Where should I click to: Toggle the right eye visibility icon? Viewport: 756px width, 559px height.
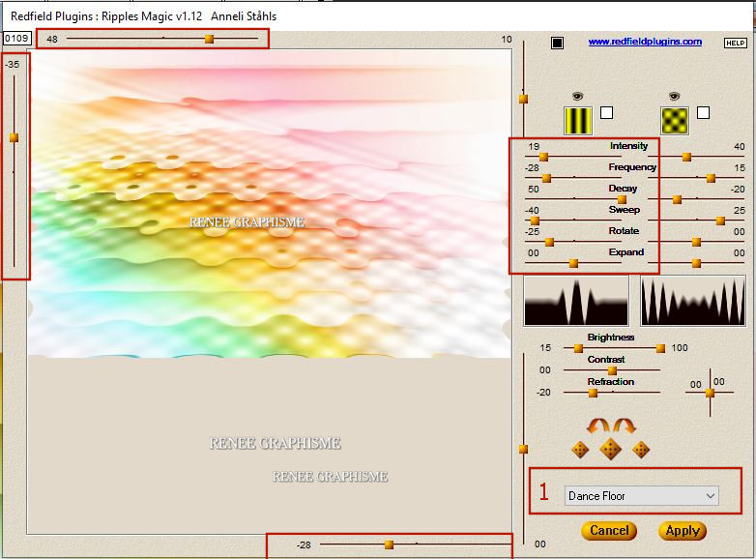tap(674, 96)
